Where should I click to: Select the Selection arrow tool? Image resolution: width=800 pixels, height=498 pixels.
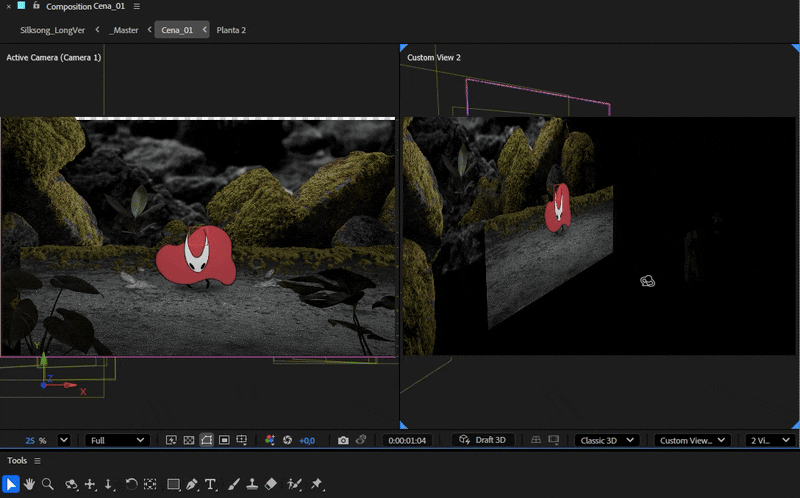[11, 484]
